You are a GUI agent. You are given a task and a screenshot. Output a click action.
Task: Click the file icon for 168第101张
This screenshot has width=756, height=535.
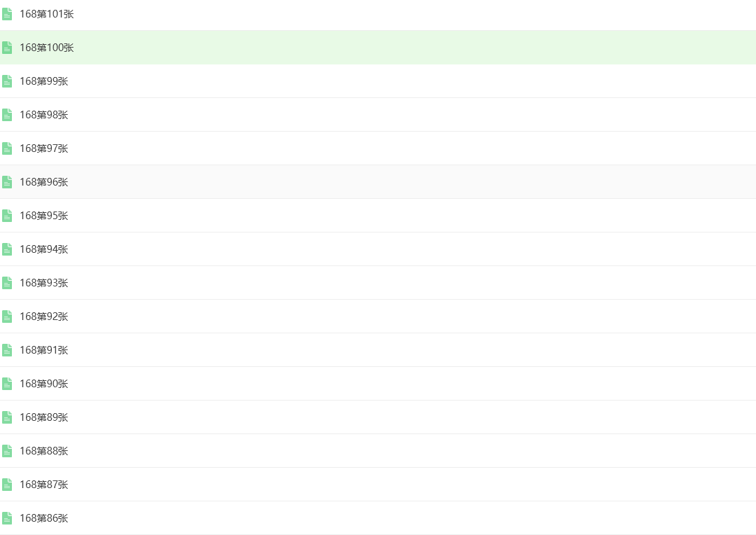click(x=7, y=14)
